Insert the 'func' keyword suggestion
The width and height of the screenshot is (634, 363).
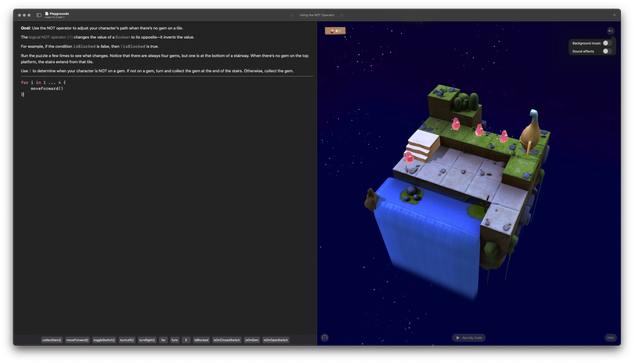(175, 340)
